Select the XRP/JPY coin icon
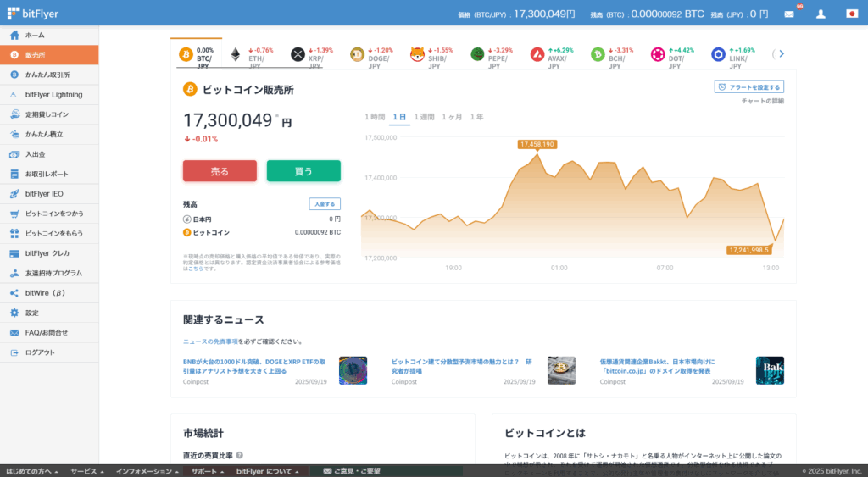The width and height of the screenshot is (868, 477). [x=298, y=55]
